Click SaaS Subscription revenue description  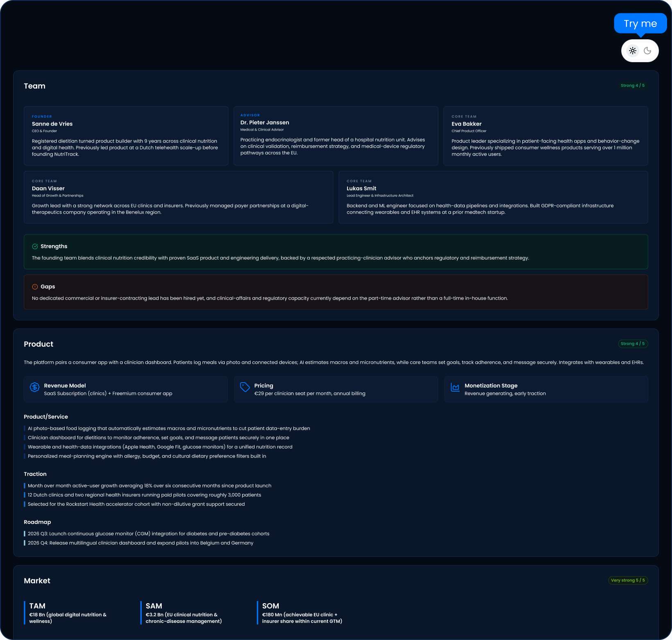pos(108,394)
